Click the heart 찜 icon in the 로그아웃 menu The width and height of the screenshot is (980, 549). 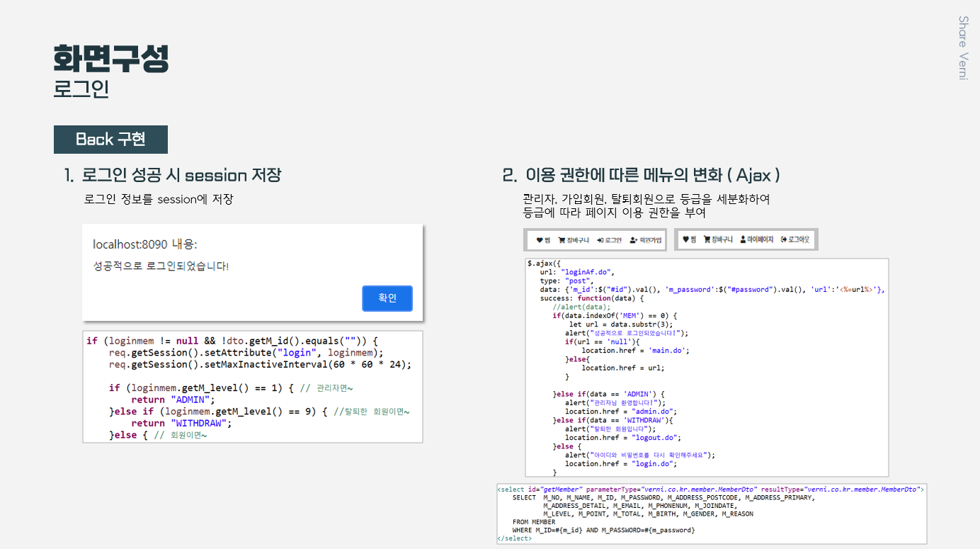coord(686,239)
